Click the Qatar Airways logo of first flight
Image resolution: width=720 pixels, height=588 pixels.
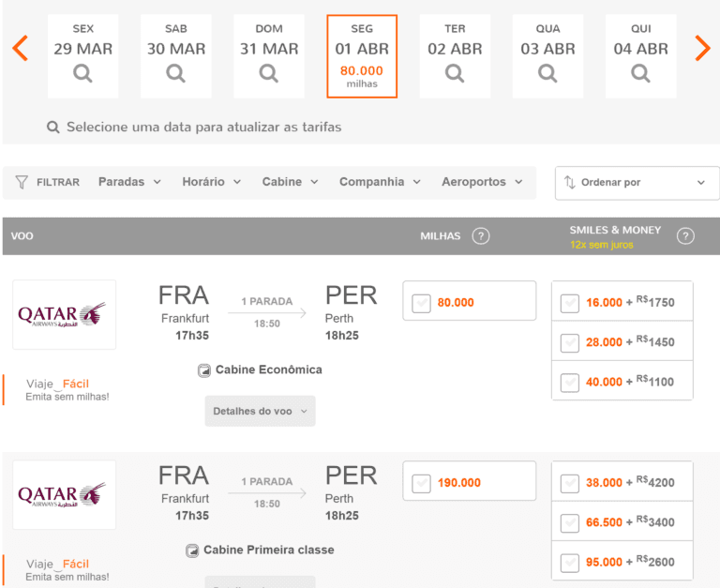(x=64, y=314)
